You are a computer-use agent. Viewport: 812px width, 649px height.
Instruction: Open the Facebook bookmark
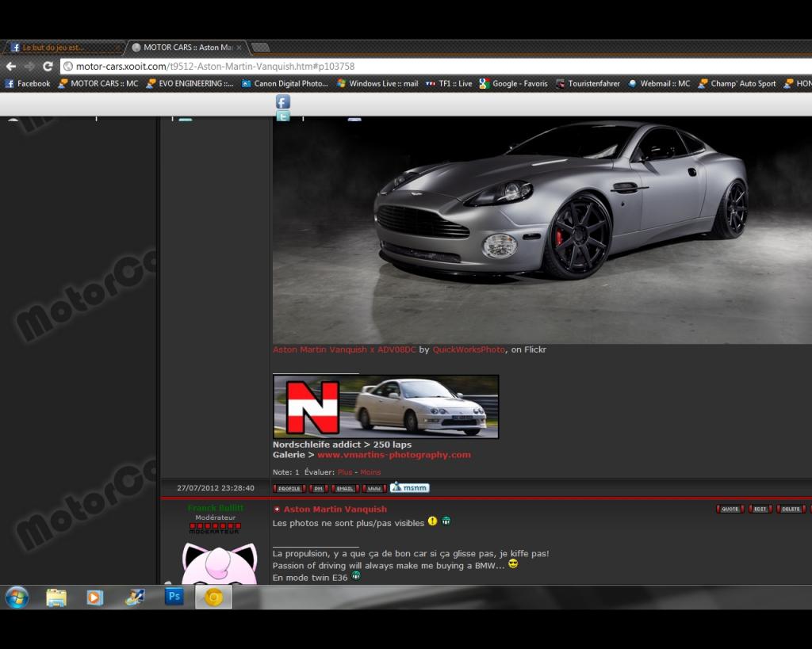[28, 83]
